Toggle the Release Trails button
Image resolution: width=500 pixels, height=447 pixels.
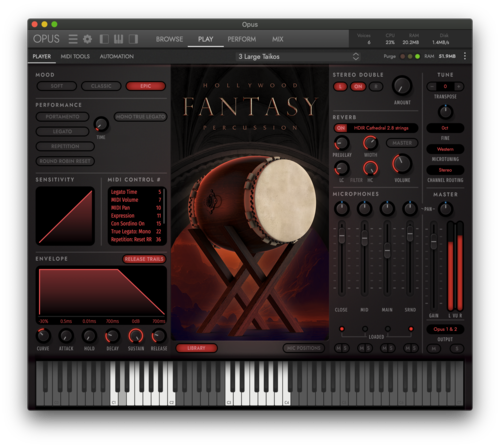tap(144, 259)
